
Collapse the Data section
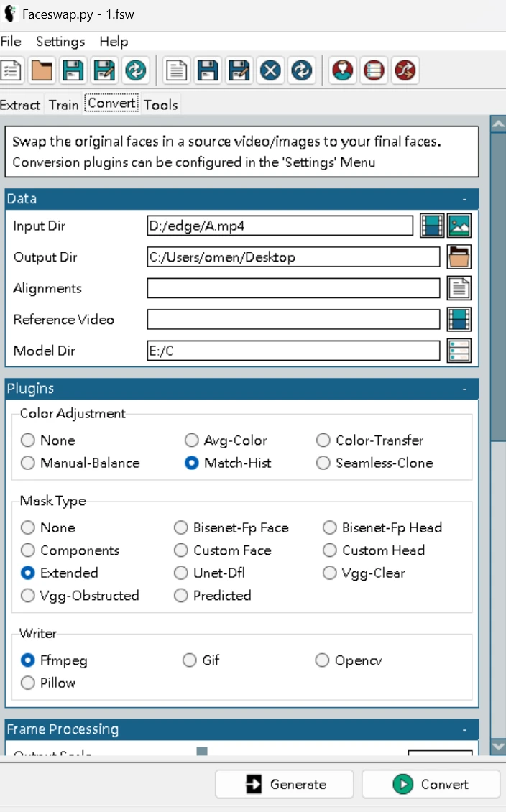[464, 199]
